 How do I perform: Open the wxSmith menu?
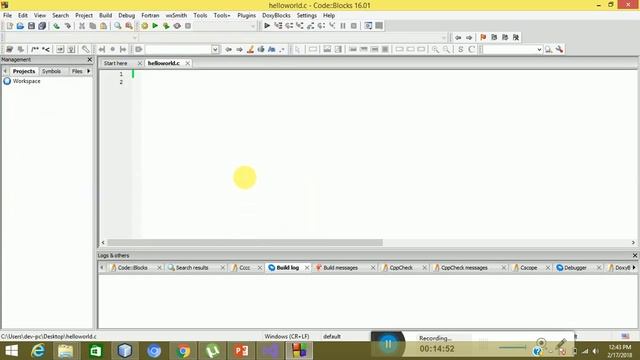click(176, 15)
